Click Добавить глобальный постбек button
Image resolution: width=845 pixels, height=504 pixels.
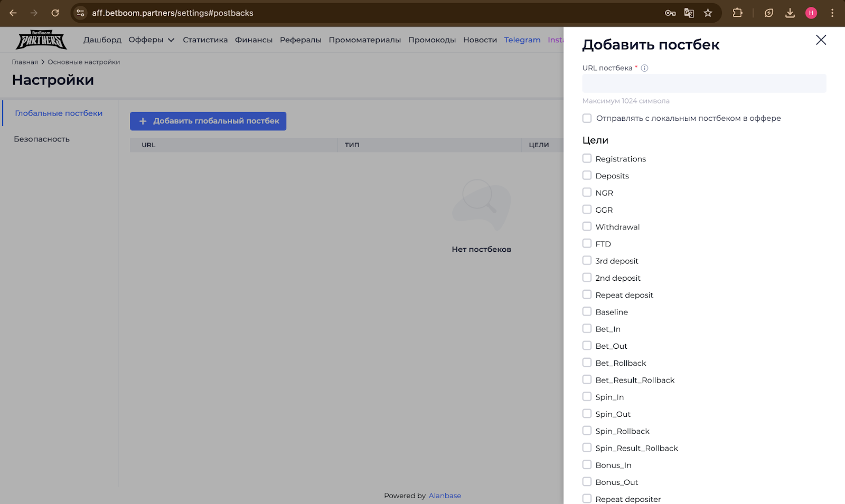[x=208, y=121]
